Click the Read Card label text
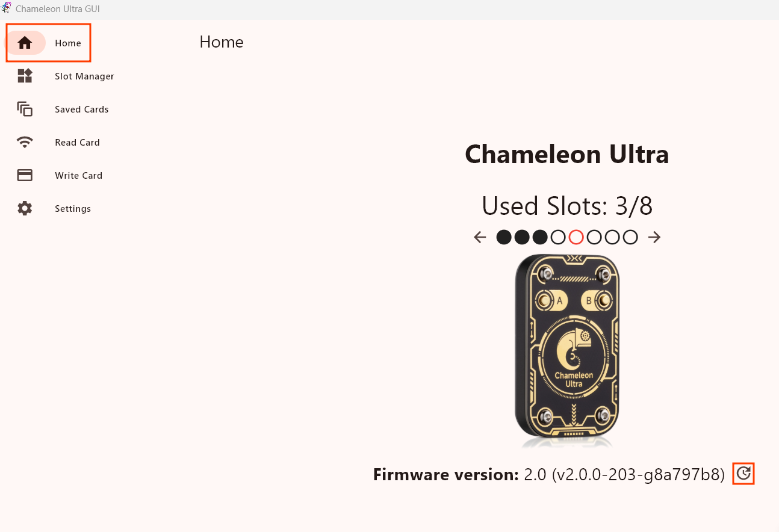Image resolution: width=779 pixels, height=532 pixels. [77, 142]
